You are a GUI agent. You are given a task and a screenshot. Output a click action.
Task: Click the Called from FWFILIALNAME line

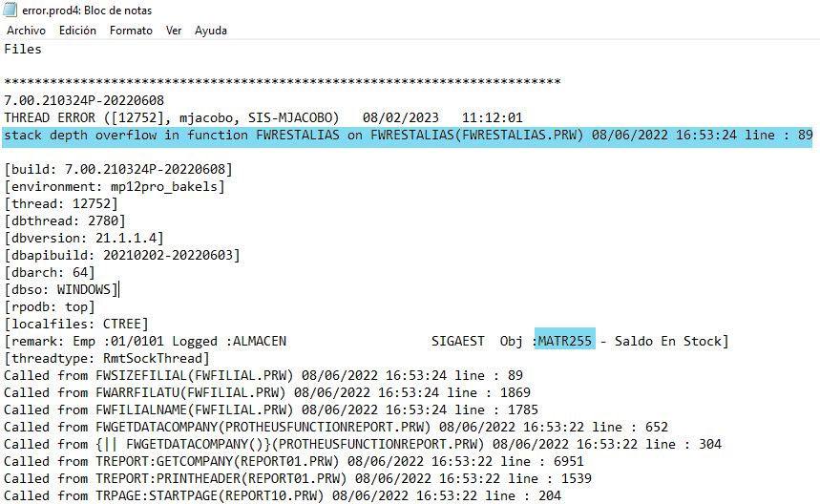(x=271, y=410)
